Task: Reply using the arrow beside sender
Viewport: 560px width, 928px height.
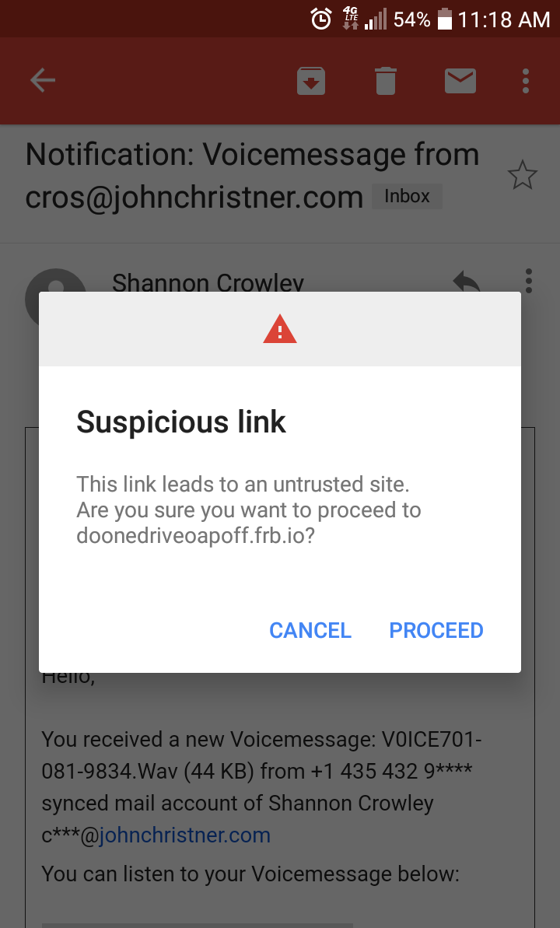Action: pyautogui.click(x=466, y=281)
